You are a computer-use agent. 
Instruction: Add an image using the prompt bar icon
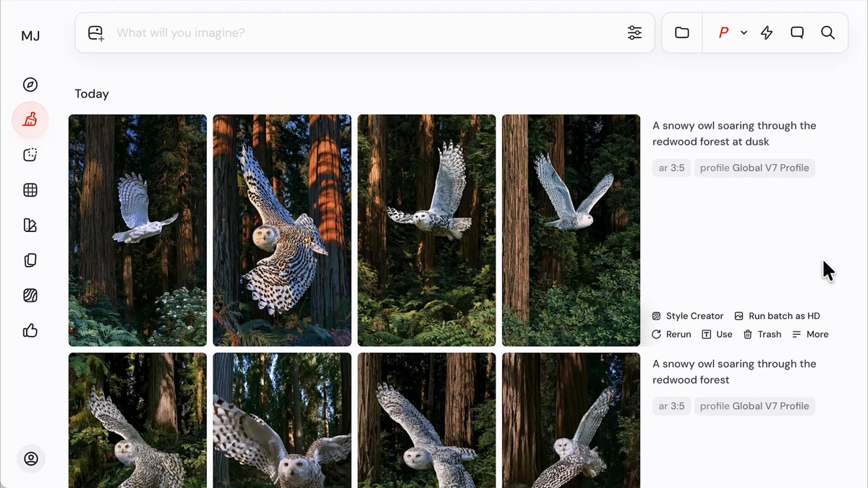[x=96, y=33]
